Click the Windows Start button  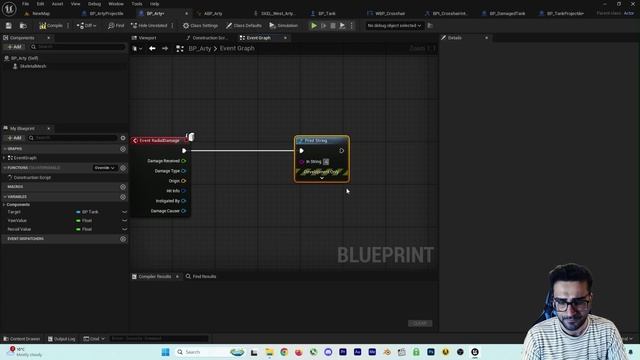click(x=165, y=352)
